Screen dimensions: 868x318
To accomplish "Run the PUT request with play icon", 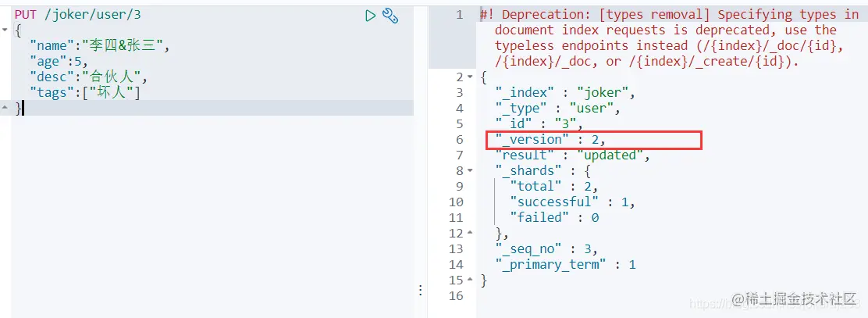I will 370,16.
